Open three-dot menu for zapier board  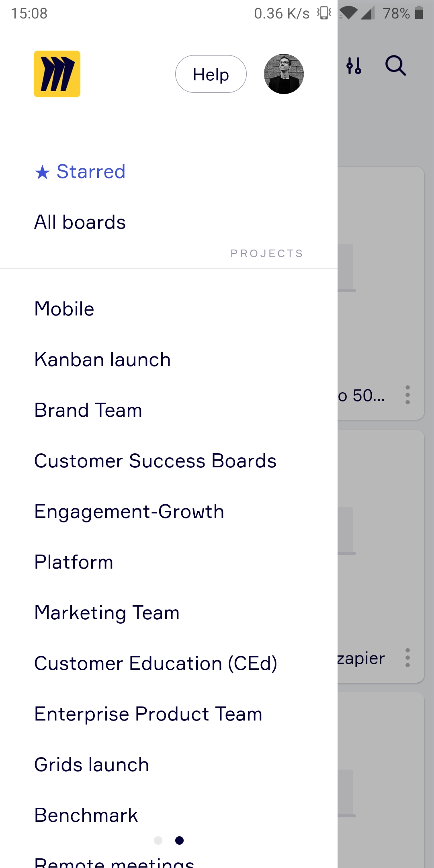tap(407, 658)
